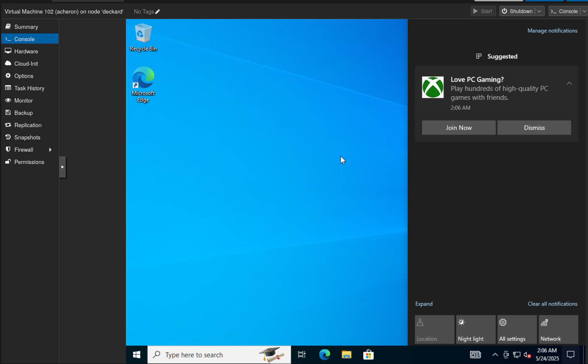Select Console in the VM sidebar
The width and height of the screenshot is (588, 364).
click(x=30, y=39)
